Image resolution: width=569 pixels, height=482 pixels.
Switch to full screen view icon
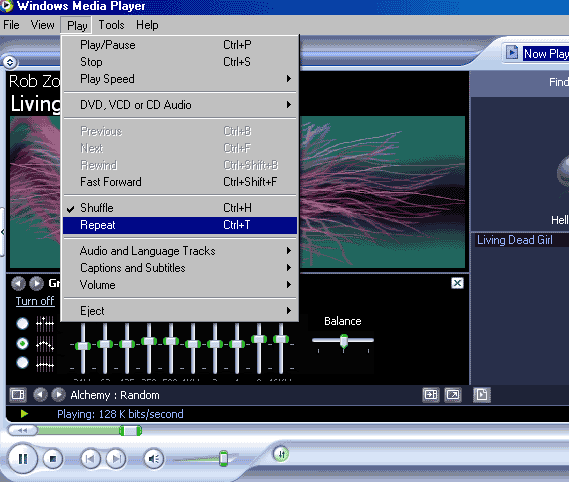[453, 395]
